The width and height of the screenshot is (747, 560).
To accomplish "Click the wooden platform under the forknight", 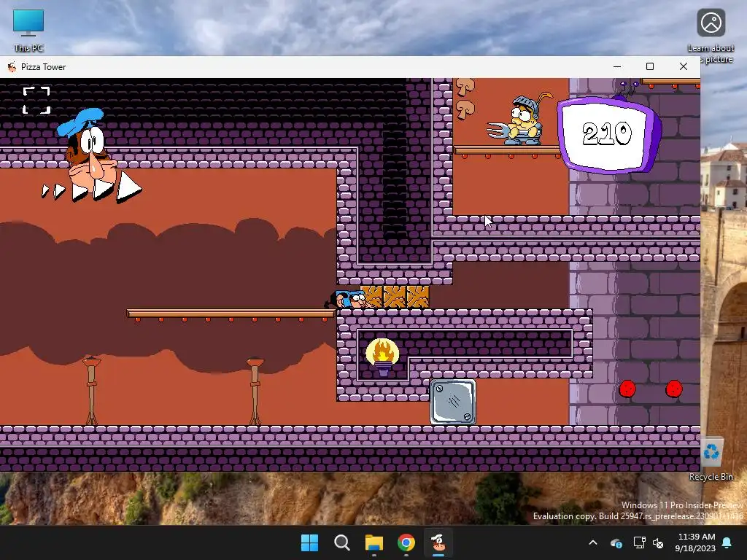I will click(507, 152).
